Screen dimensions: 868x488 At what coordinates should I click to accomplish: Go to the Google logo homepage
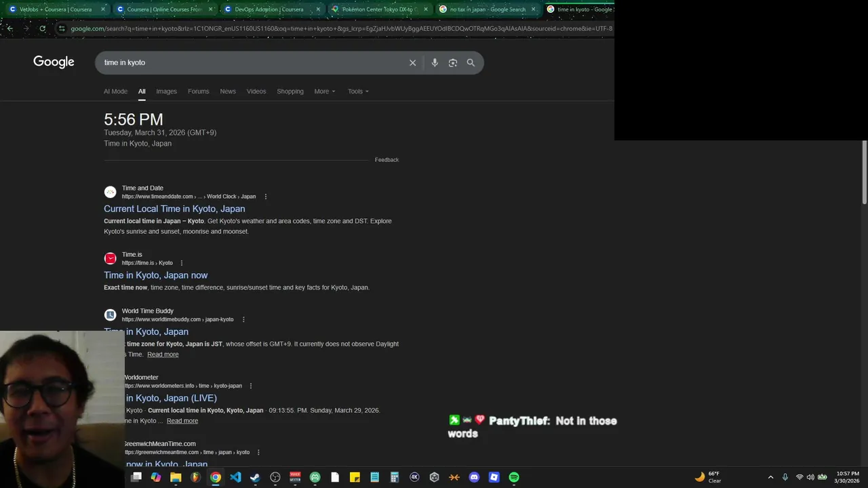pyautogui.click(x=54, y=62)
